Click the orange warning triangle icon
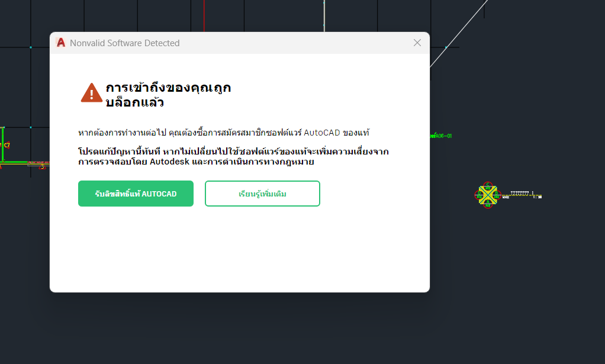This screenshot has width=605, height=364. pos(91,93)
